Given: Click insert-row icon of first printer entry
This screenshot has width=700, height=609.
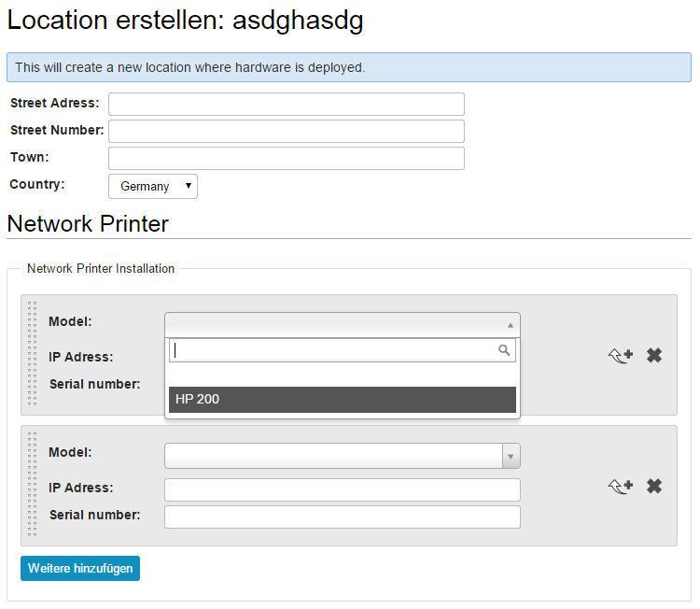Looking at the screenshot, I should tap(621, 356).
